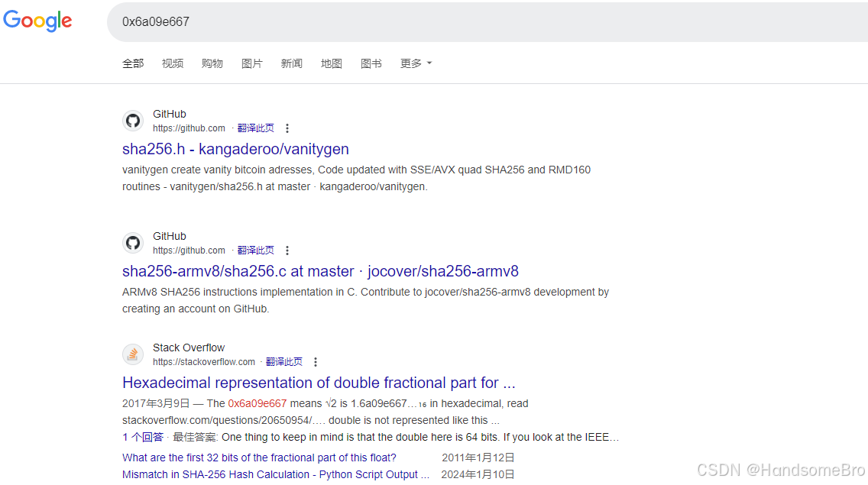Switch to the 图片 tab

tap(252, 63)
